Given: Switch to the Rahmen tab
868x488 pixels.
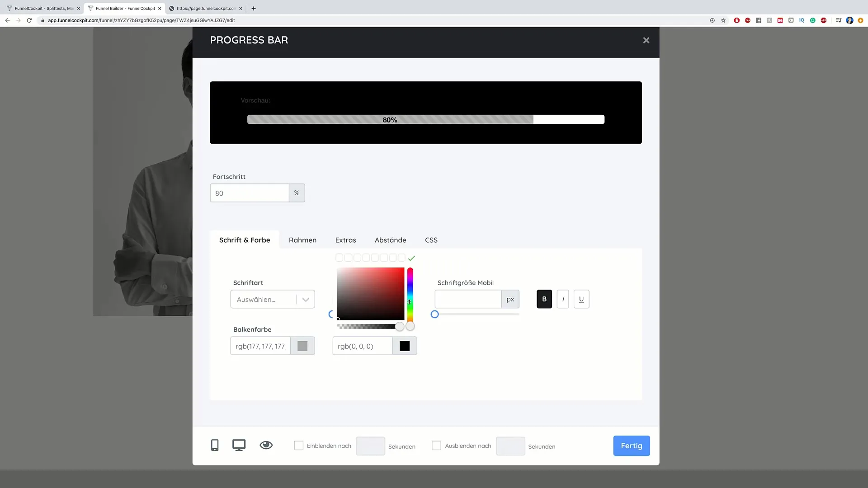Looking at the screenshot, I should coord(302,239).
